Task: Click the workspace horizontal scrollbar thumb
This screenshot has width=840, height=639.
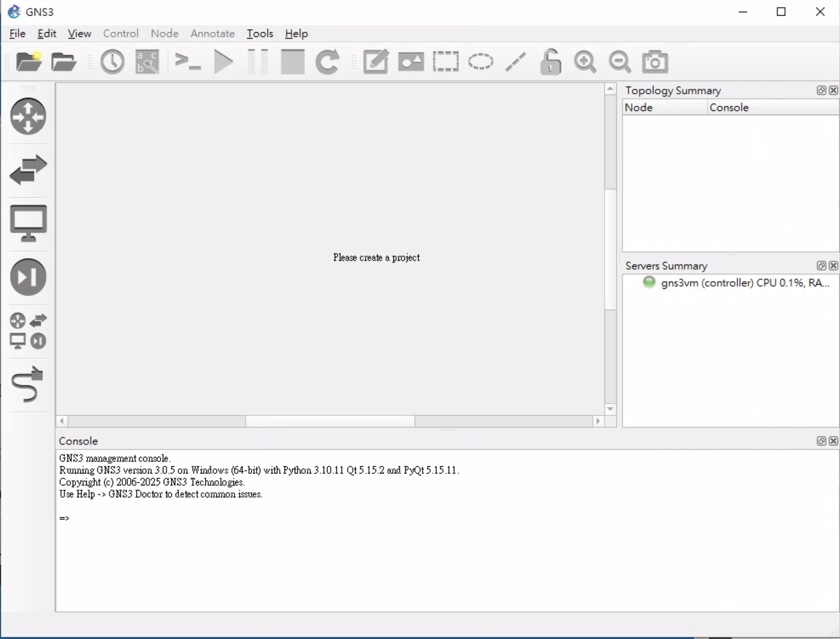Action: (x=330, y=421)
